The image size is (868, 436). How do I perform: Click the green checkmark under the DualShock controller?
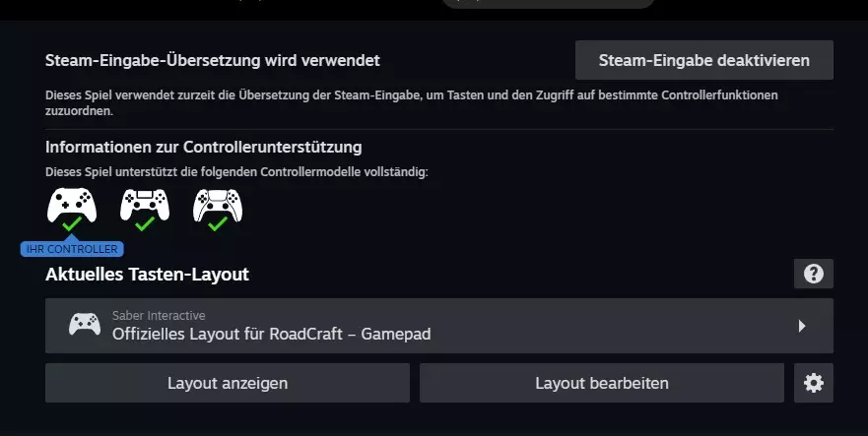[145, 224]
